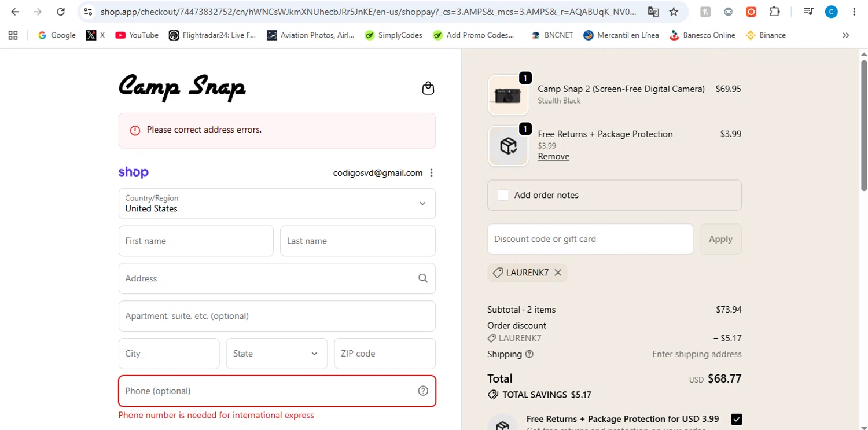Screen dimensions: 868x430
Task: Click the red extension icon in toolbar
Action: [x=751, y=12]
